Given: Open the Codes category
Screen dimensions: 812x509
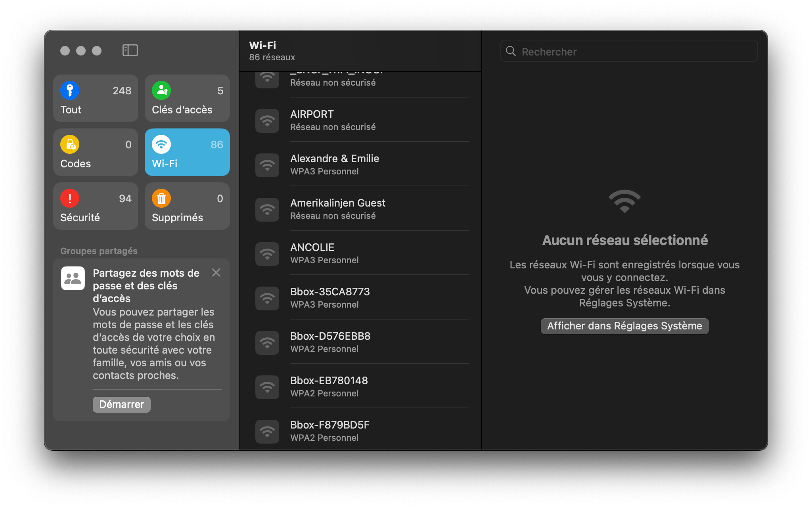Looking at the screenshot, I should [x=96, y=152].
